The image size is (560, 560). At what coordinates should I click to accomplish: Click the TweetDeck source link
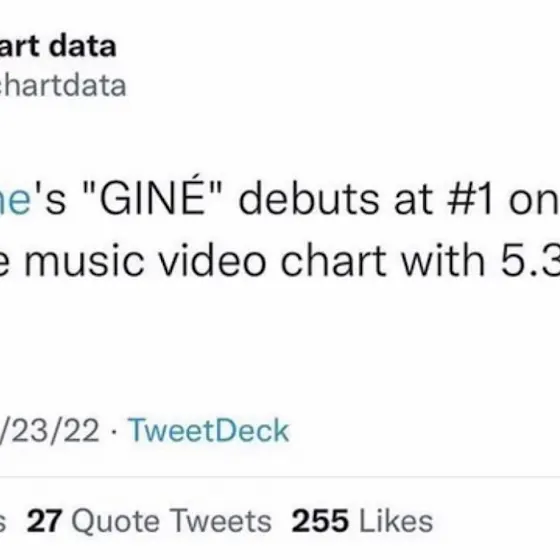[x=209, y=431]
